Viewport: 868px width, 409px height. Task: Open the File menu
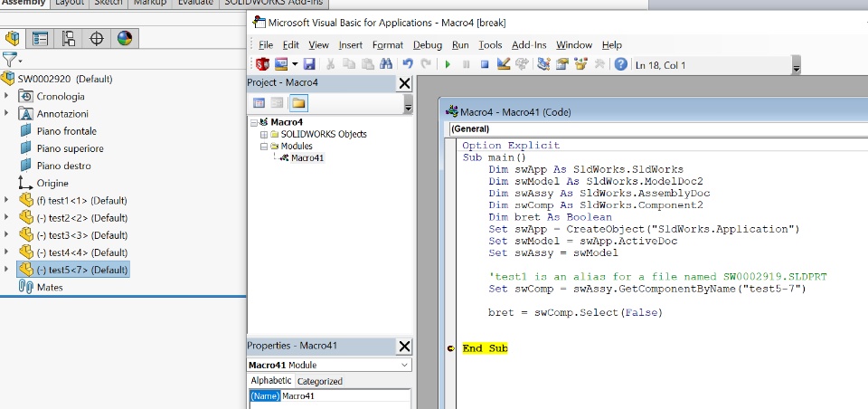tap(266, 45)
